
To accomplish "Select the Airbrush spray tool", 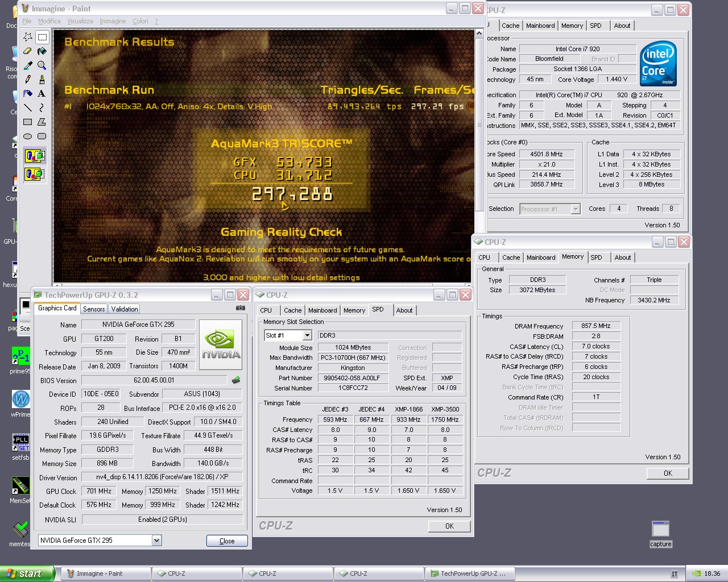I will (x=27, y=94).
